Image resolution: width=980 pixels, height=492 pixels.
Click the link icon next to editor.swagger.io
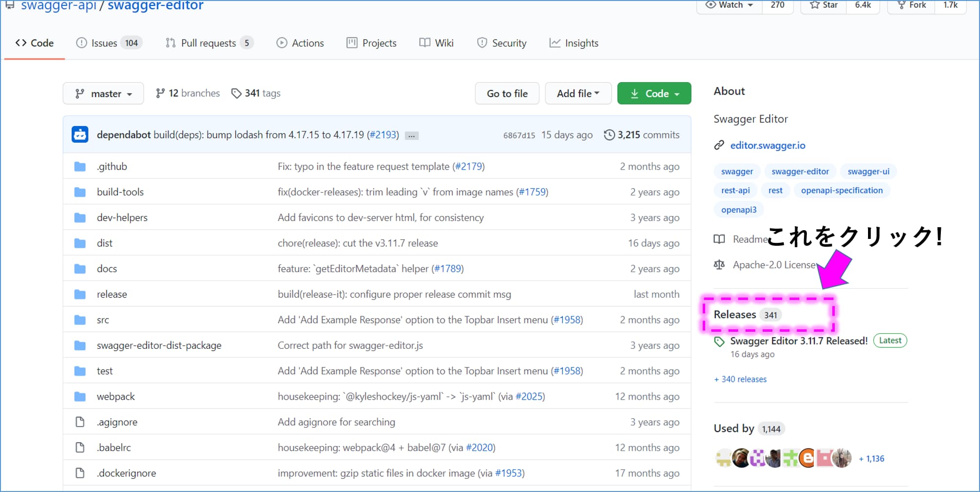(x=719, y=145)
